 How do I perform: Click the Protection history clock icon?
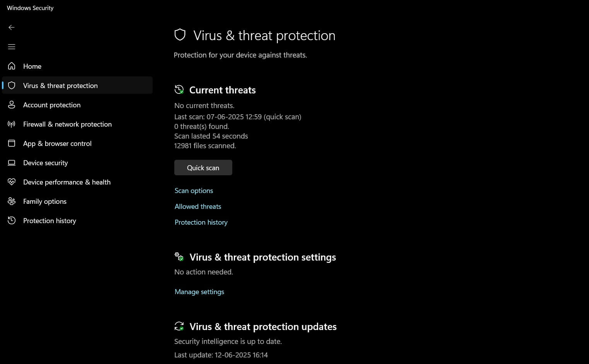[x=12, y=220]
